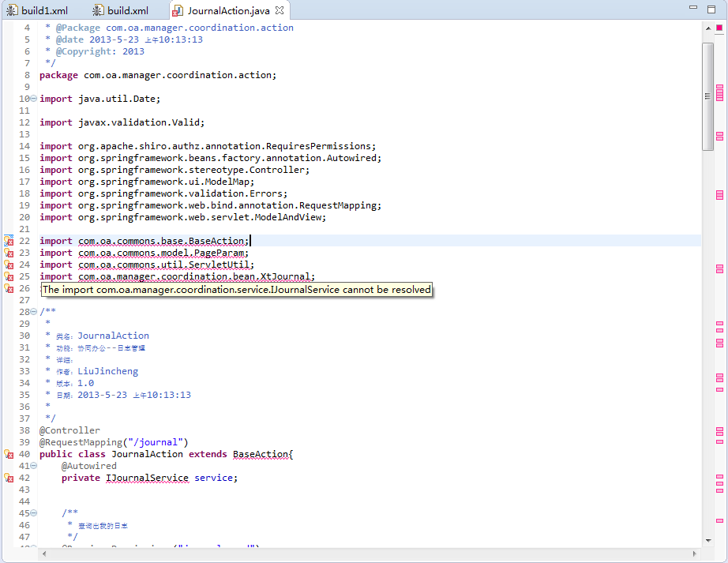Click the validation.Errors import line
The image size is (728, 563).
click(163, 193)
